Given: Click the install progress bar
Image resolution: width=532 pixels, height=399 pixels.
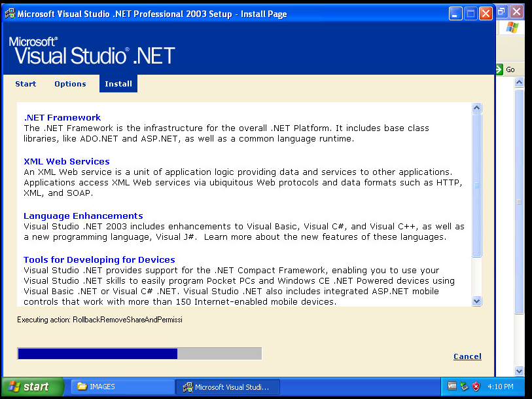Looking at the screenshot, I should (139, 354).
